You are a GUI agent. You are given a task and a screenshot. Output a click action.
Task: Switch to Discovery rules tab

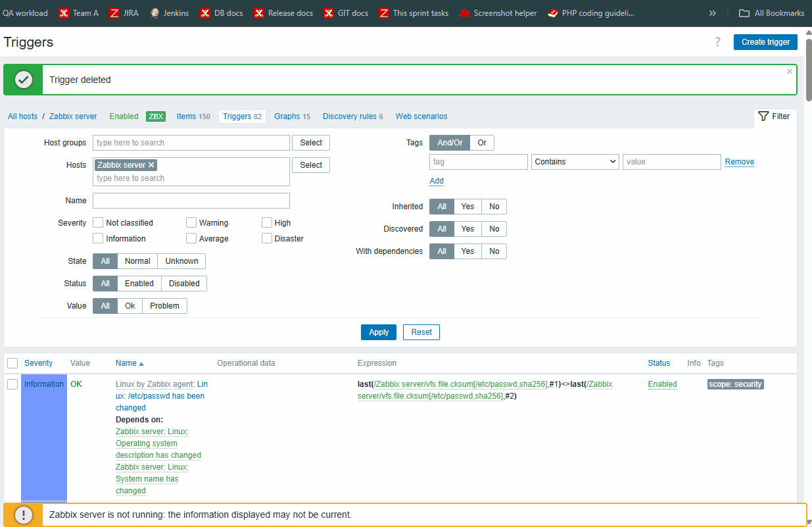352,116
